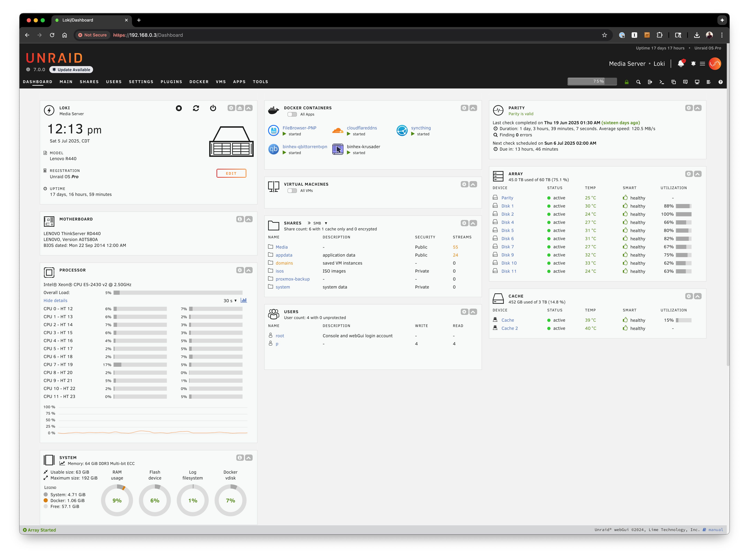749x560 pixels.
Task: Go to the Shares menu item
Action: coord(89,82)
